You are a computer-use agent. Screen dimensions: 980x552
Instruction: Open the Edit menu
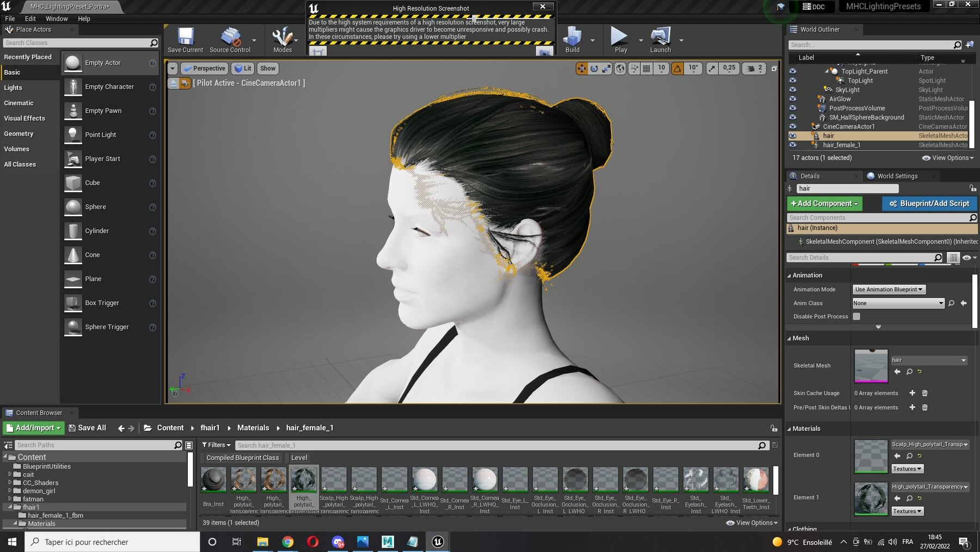pyautogui.click(x=30, y=19)
